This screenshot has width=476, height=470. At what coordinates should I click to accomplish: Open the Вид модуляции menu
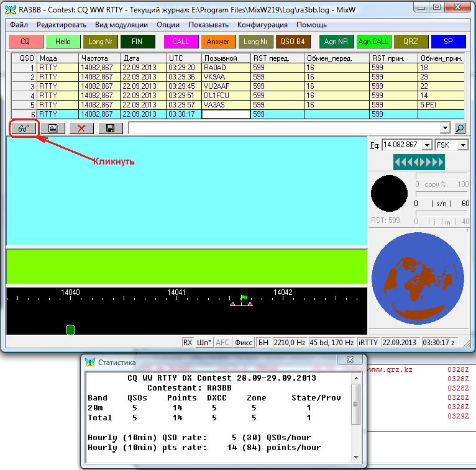tap(121, 25)
